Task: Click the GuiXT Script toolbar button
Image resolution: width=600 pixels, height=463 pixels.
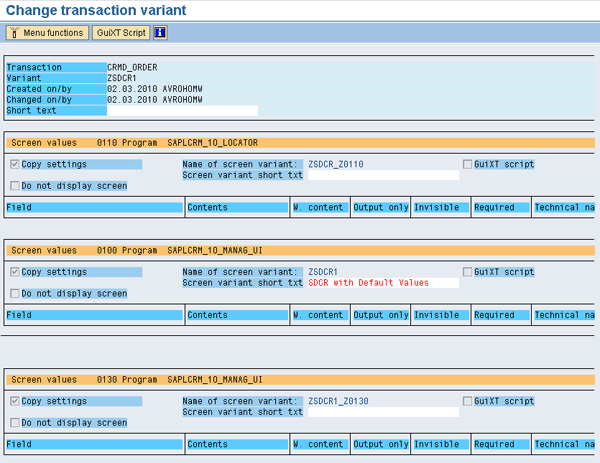Action: (x=120, y=32)
